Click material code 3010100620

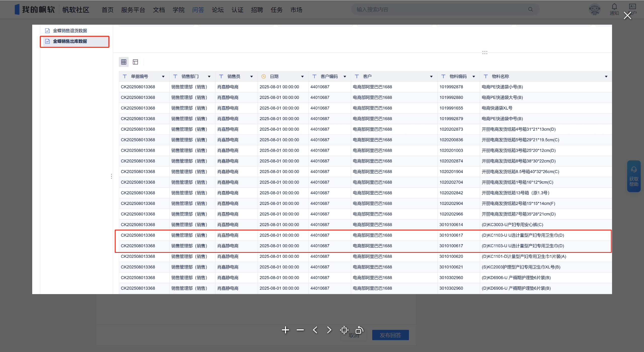(451, 256)
